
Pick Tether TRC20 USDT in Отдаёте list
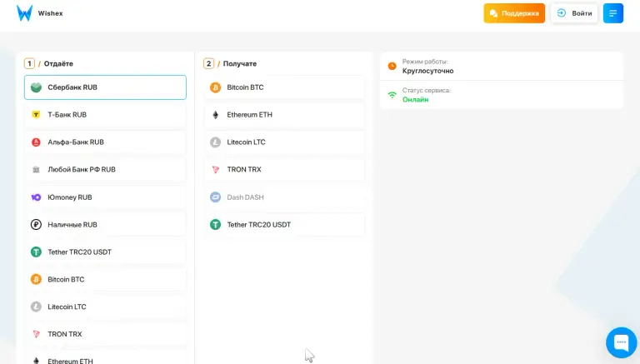(x=105, y=252)
